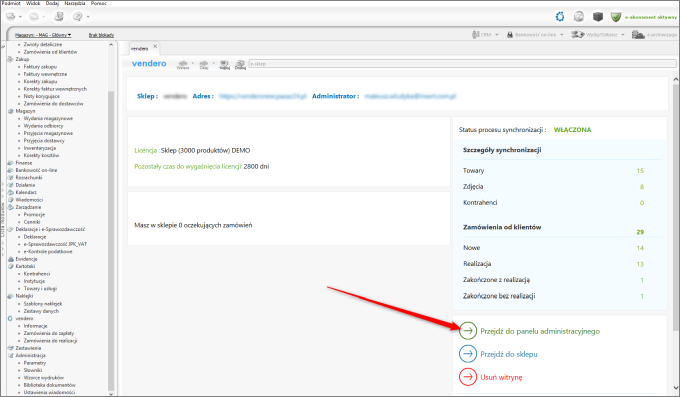Open the Dodaj menu

point(52,3)
